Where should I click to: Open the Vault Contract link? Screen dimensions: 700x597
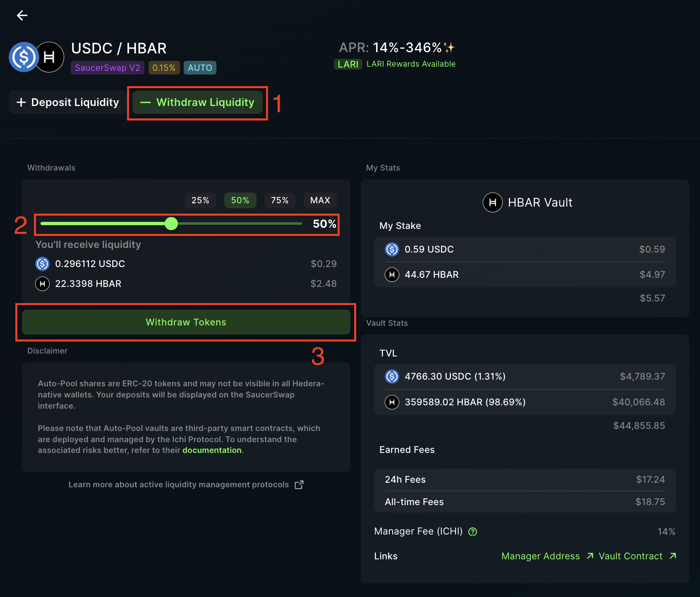(x=630, y=556)
